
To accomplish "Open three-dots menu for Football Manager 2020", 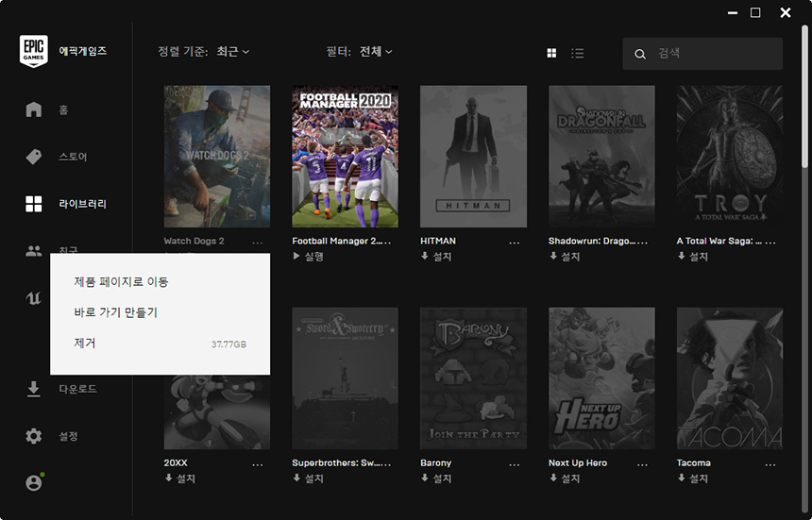I will pos(386,243).
